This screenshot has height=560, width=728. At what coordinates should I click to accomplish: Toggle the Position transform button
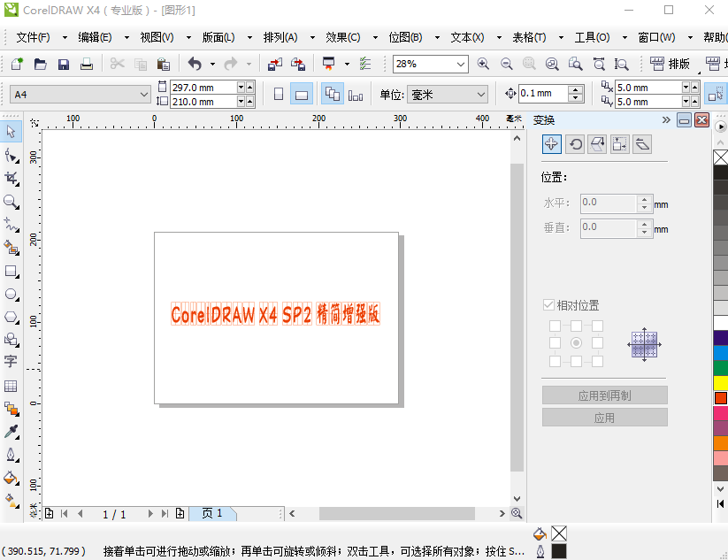[552, 144]
